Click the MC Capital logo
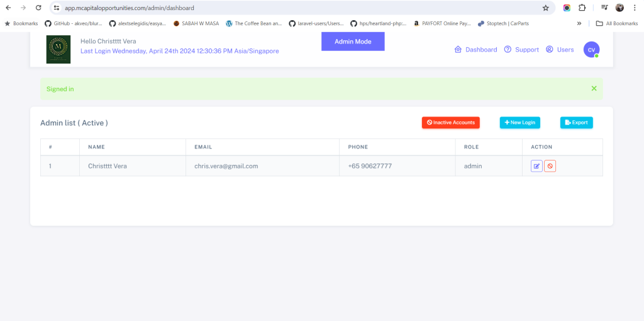 click(58, 49)
